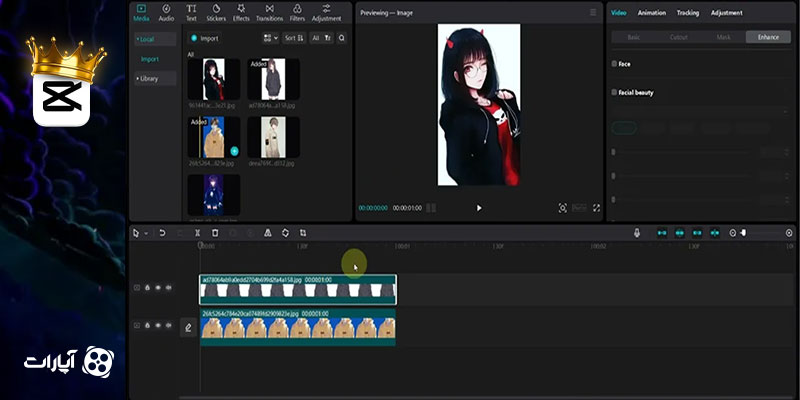Screen dimensions: 800x400
Task: Lock the ad78064 clip track
Action: click(147, 287)
